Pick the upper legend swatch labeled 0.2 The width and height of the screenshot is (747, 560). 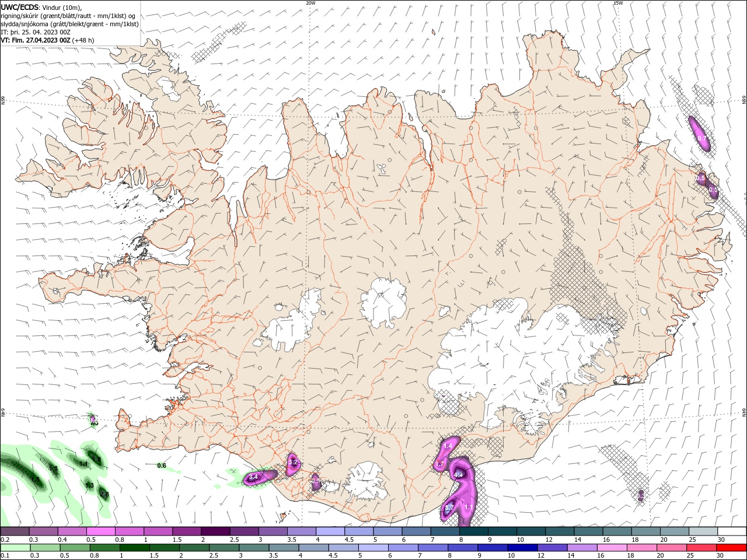tap(15, 531)
